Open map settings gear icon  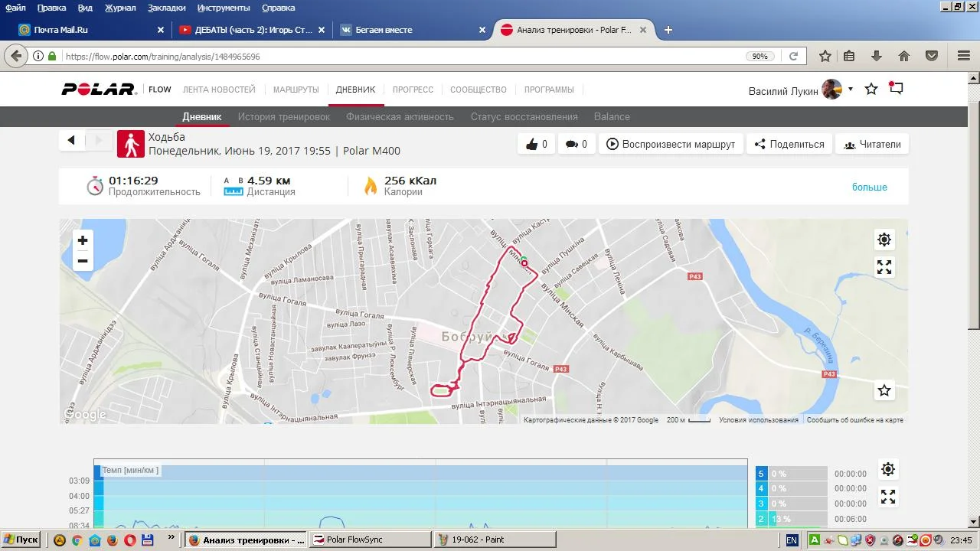point(884,240)
